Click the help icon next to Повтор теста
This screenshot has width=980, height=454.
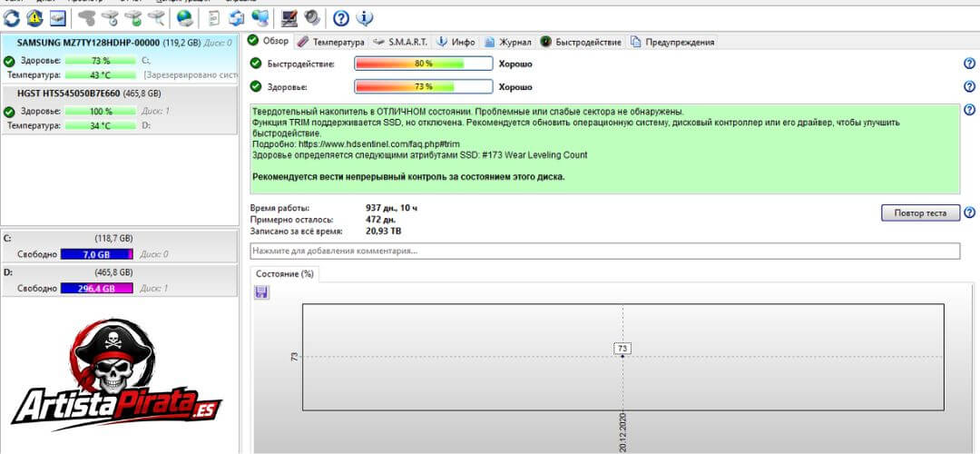pos(969,212)
